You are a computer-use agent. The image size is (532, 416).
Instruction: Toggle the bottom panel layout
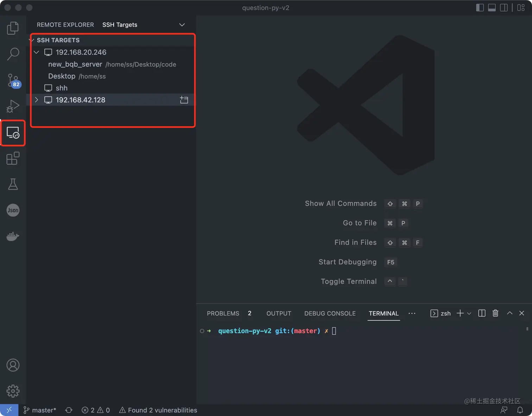point(492,8)
